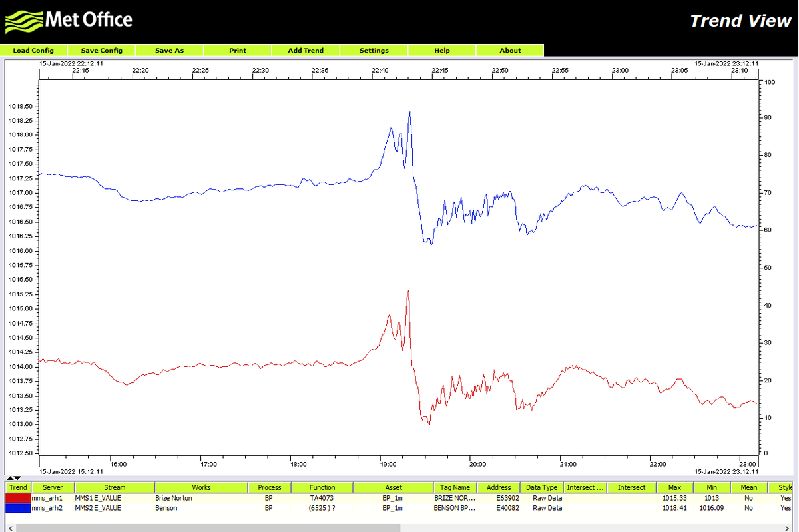Print the trend view

coord(238,50)
